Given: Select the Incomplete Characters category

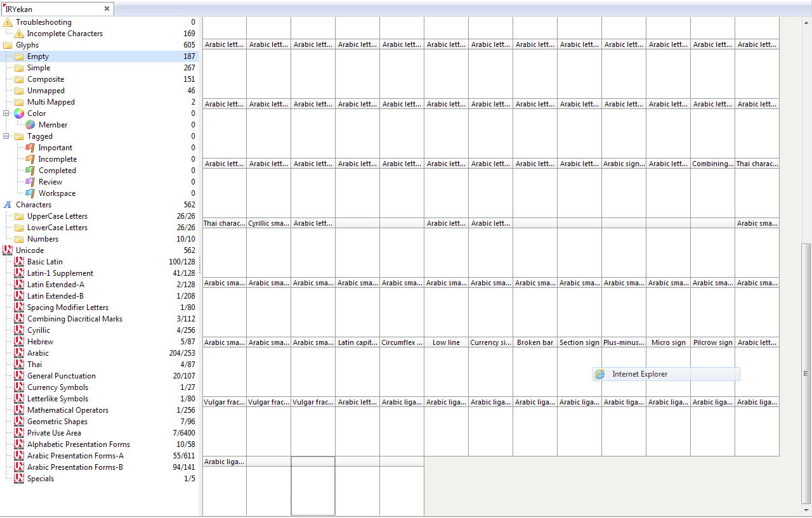Looking at the screenshot, I should click(65, 34).
